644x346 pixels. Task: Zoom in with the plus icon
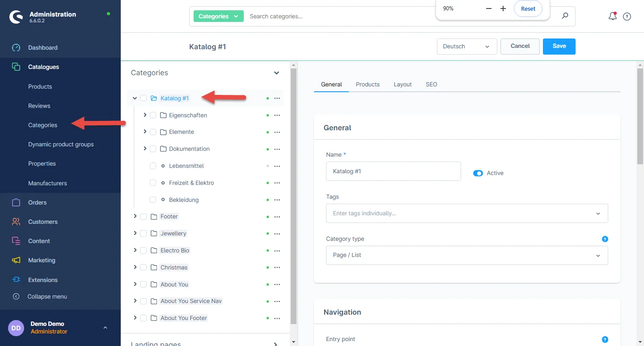click(503, 9)
